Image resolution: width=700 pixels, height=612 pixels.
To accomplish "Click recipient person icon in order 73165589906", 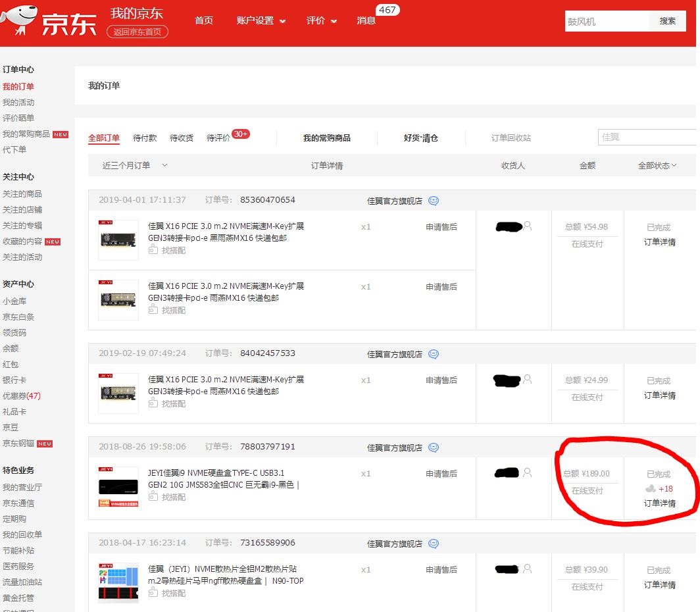I will tap(528, 569).
